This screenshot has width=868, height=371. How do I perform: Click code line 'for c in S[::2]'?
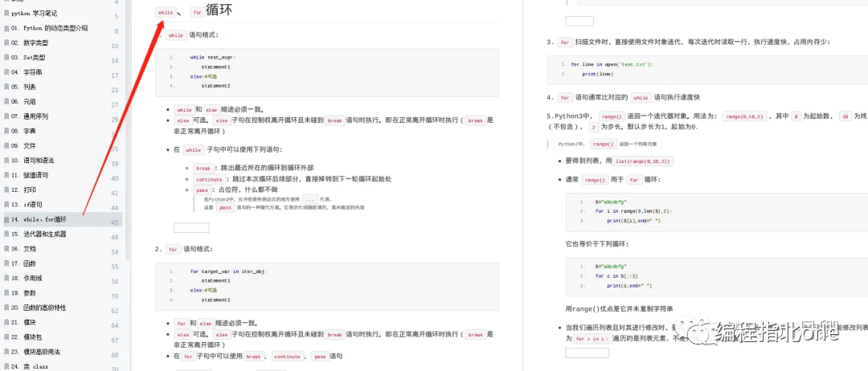[x=618, y=276]
